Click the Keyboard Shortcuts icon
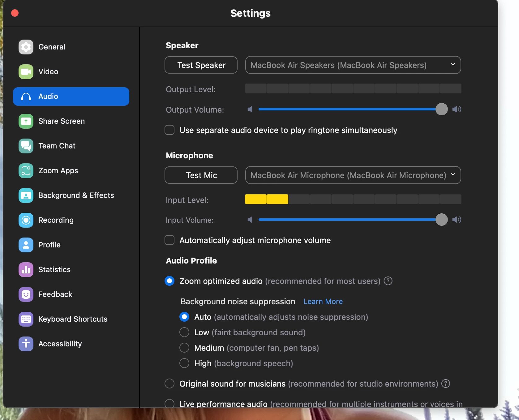This screenshot has width=519, height=420. 26,319
